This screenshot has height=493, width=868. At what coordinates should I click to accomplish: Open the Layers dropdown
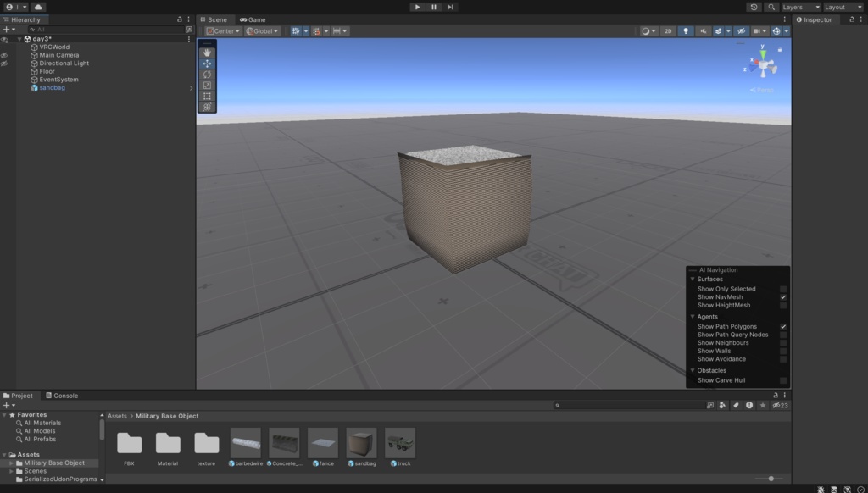(800, 7)
